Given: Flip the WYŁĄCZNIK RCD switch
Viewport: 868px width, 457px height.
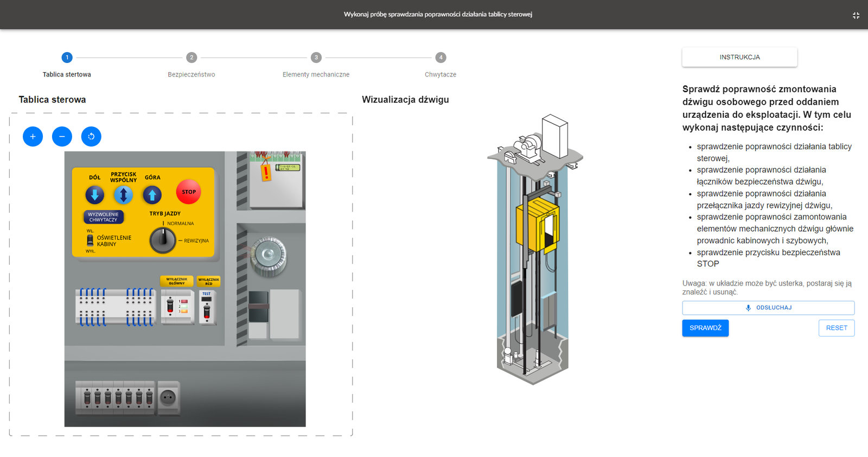Looking at the screenshot, I should pyautogui.click(x=206, y=310).
